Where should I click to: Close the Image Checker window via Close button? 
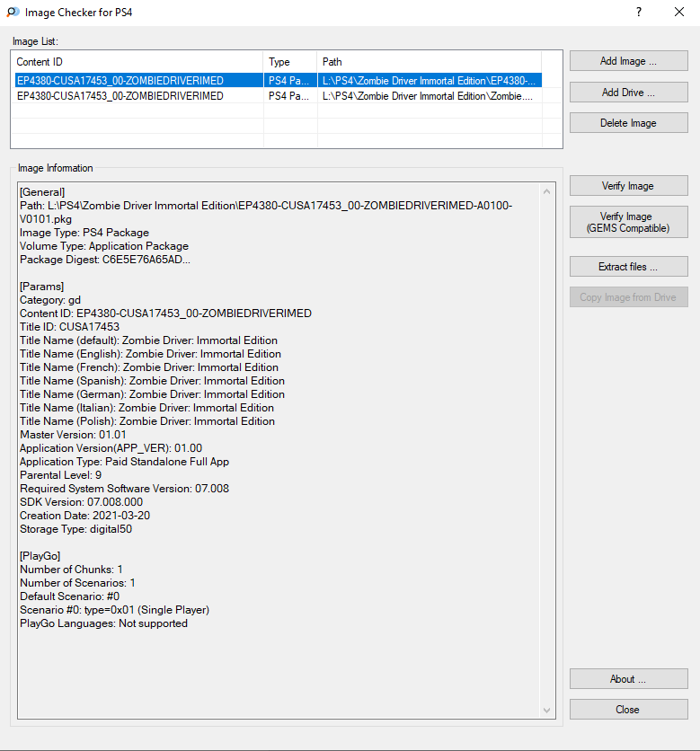point(628,710)
